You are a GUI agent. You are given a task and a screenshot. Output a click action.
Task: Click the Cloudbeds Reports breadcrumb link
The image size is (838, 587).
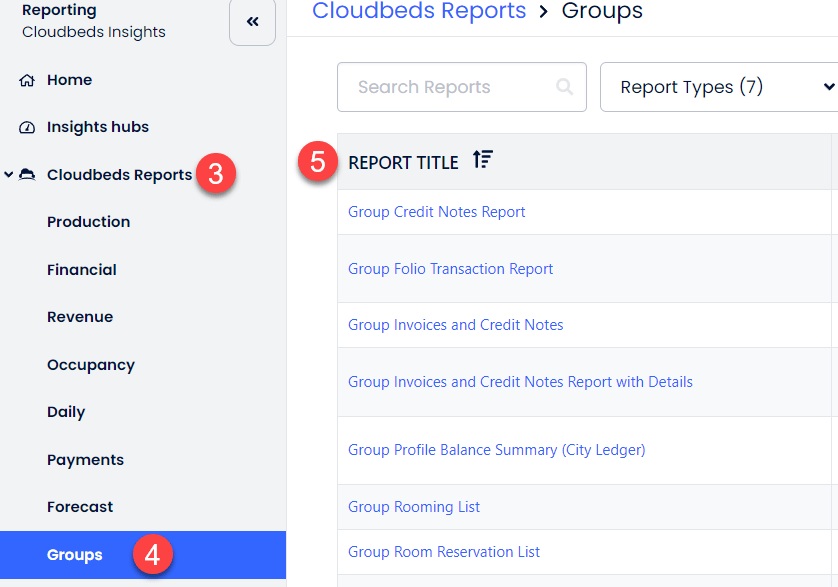419,12
